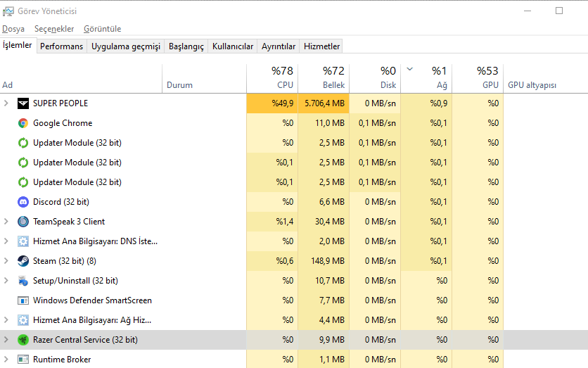Click the Setup/Uninstall process icon
This screenshot has width=588, height=368.
point(23,281)
